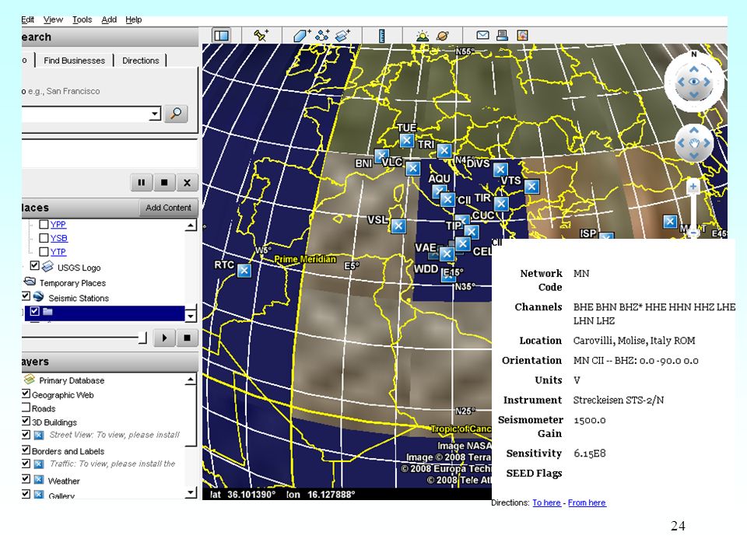Click the search pause button
This screenshot has height=560, width=747.
pyautogui.click(x=142, y=182)
